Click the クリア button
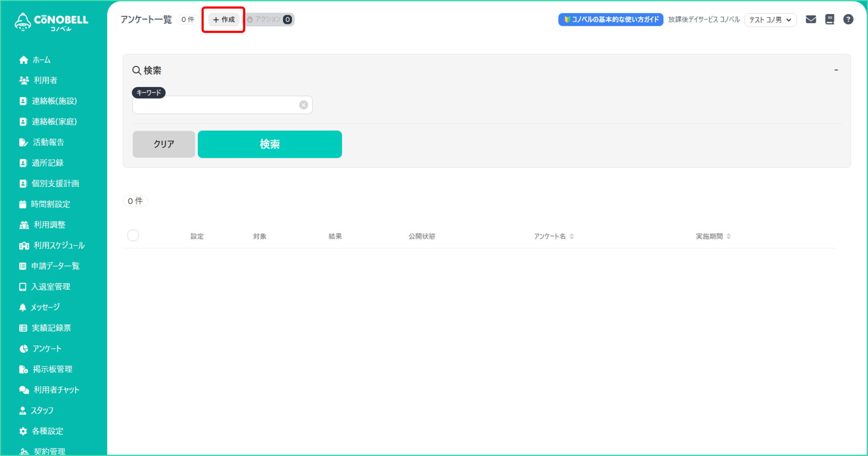The image size is (868, 456). pos(164,144)
